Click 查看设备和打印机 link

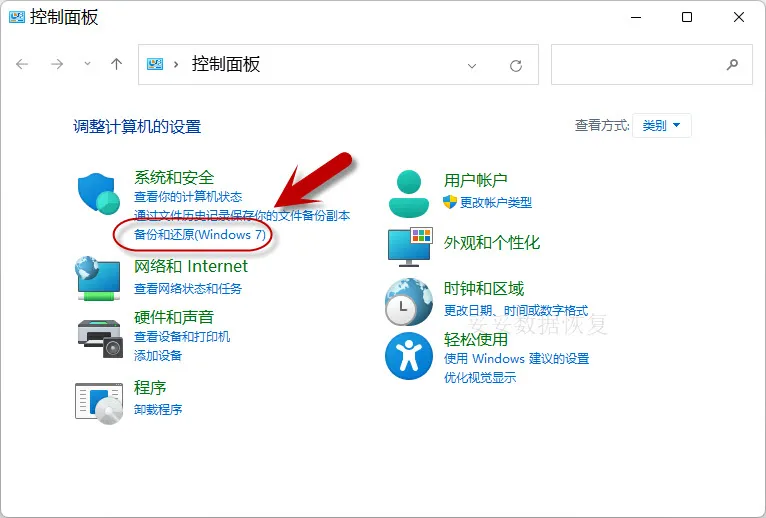coord(182,337)
